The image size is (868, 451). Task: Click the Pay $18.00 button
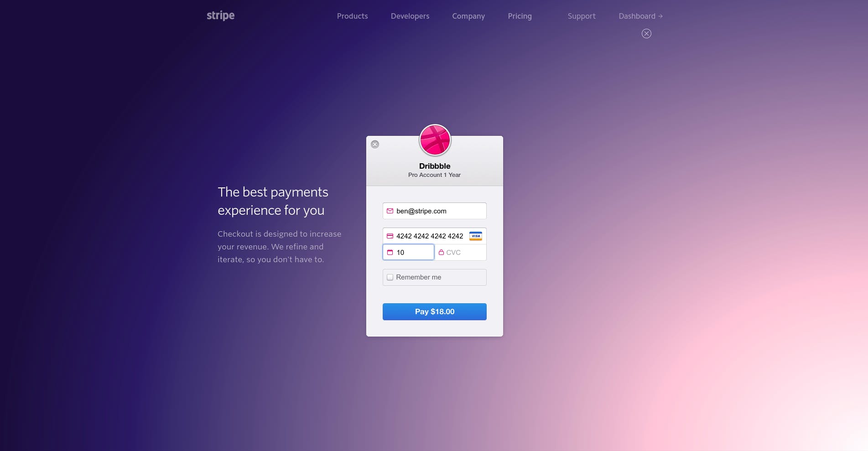coord(434,311)
